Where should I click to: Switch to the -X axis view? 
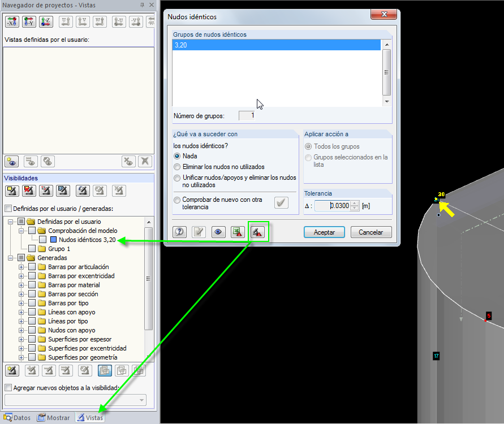point(12,22)
